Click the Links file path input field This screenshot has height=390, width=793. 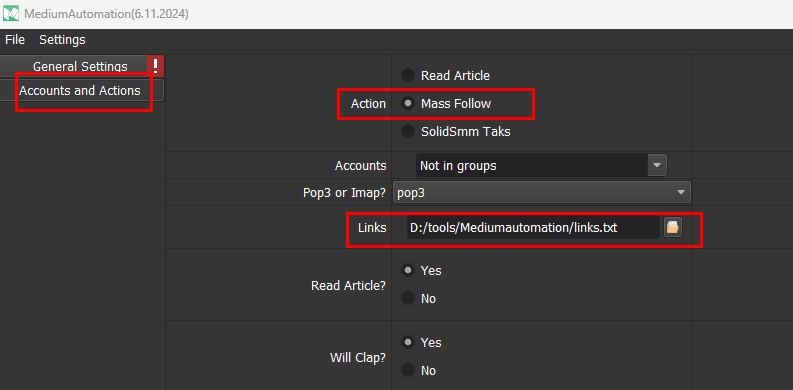click(x=533, y=228)
